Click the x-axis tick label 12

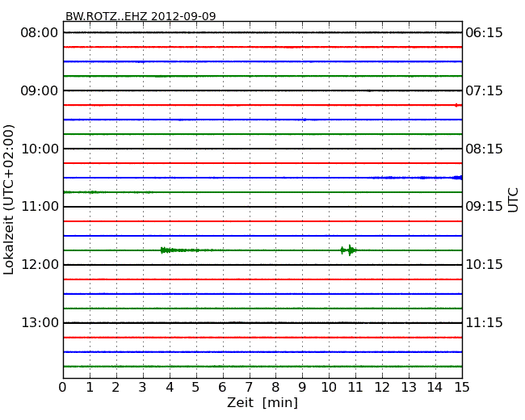click(382, 388)
